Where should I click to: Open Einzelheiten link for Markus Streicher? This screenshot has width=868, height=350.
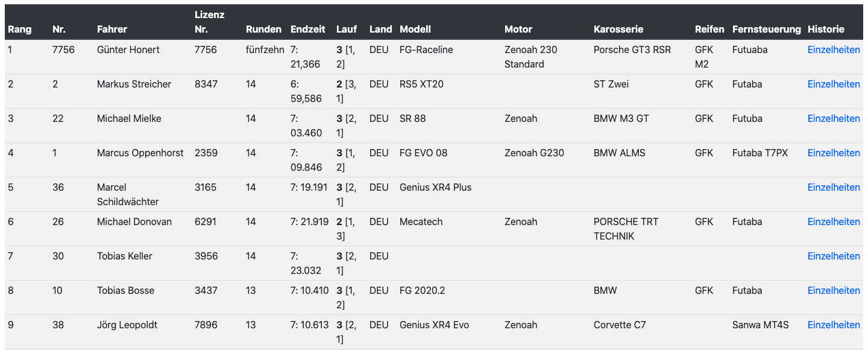pos(834,84)
